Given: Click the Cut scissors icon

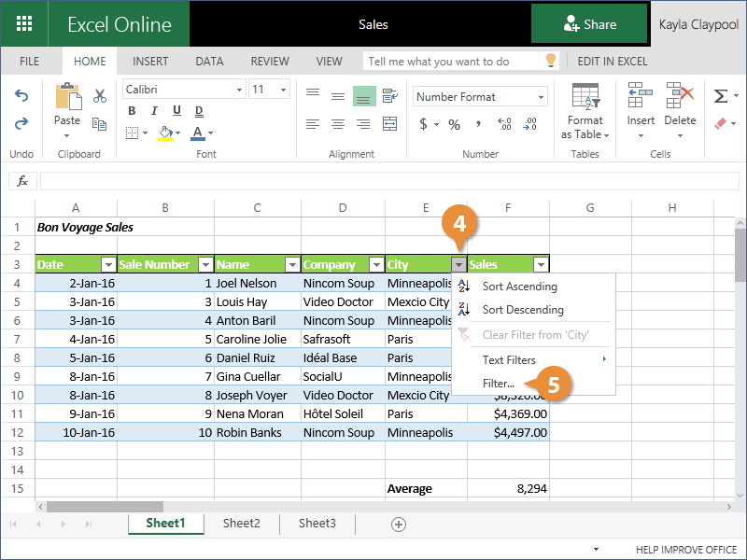Looking at the screenshot, I should tap(100, 96).
